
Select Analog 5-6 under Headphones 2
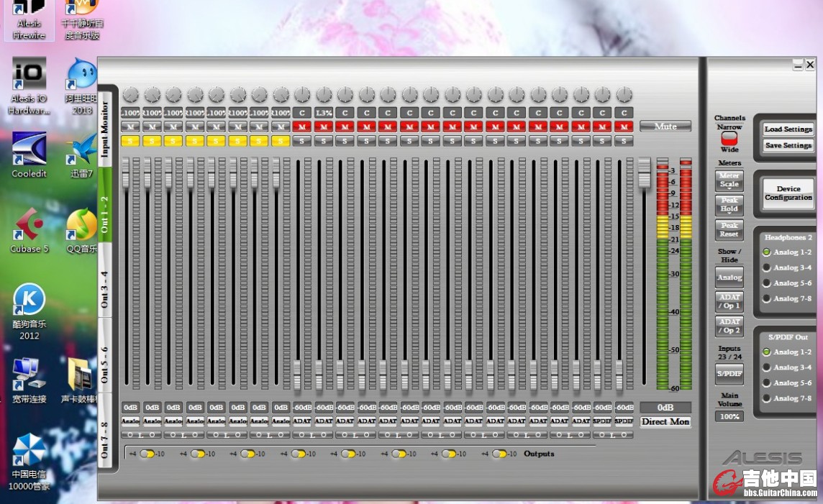(x=787, y=283)
